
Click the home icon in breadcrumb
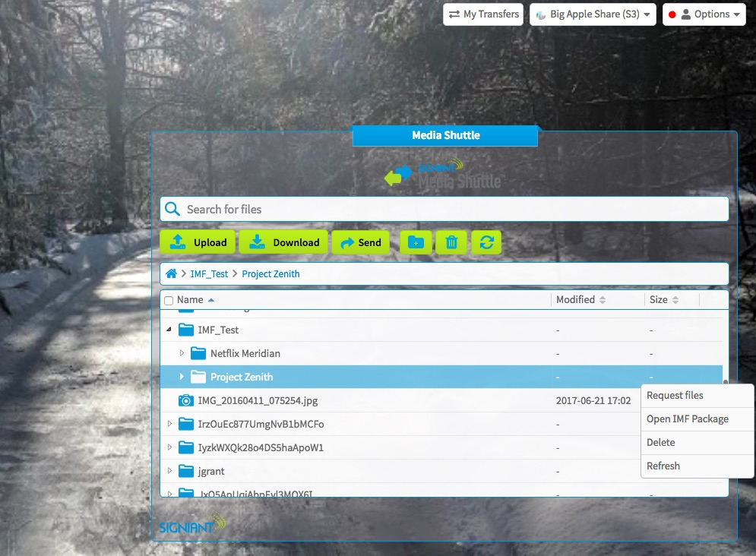click(172, 273)
